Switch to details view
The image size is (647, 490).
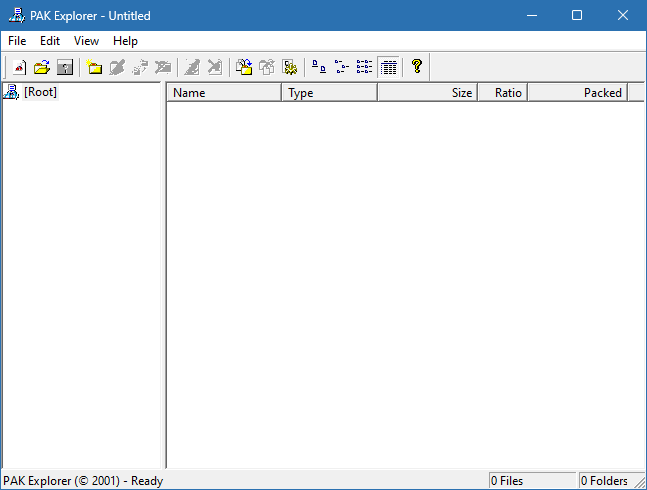pos(388,67)
